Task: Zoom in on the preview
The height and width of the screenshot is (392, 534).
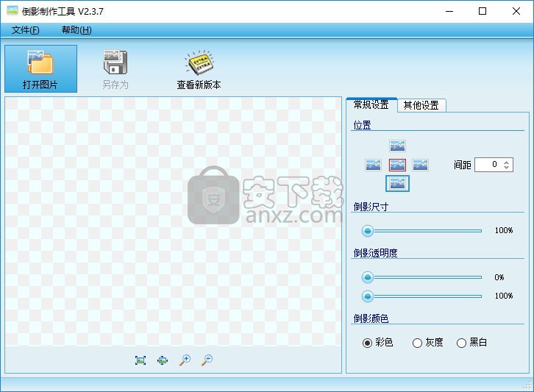Action: pyautogui.click(x=185, y=360)
